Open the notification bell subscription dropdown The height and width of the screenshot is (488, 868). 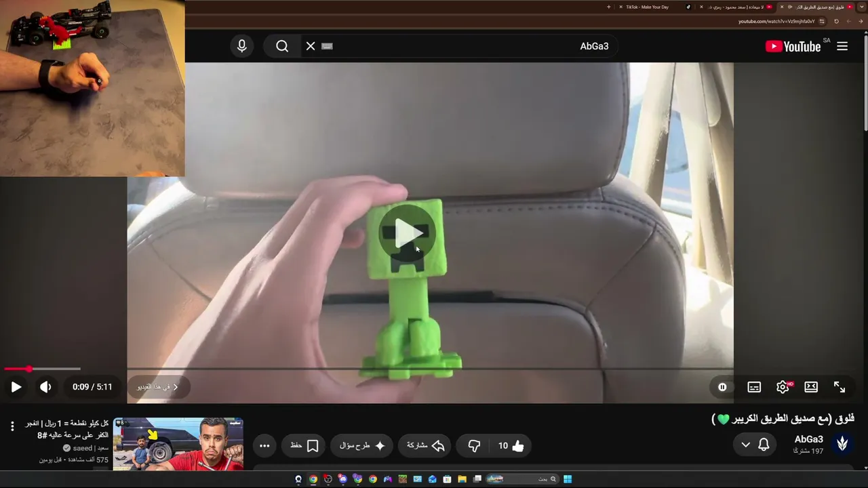[x=755, y=445]
